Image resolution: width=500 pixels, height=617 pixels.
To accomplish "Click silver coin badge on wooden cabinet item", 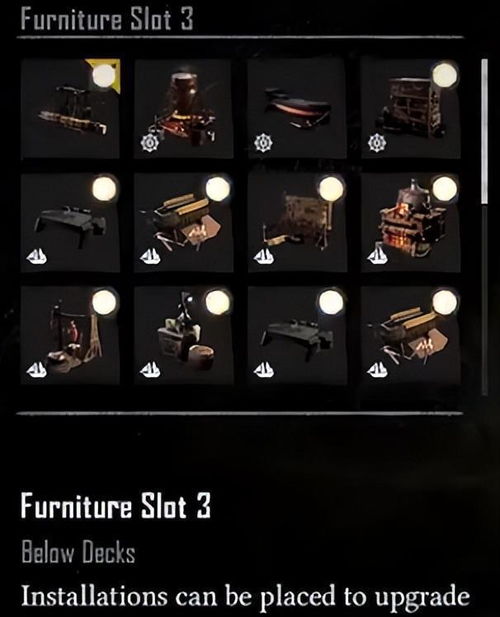I will (445, 74).
